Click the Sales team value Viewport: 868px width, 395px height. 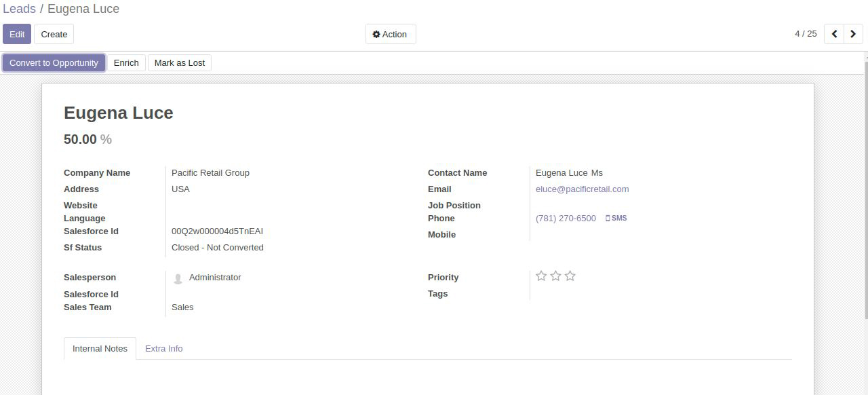coord(182,307)
